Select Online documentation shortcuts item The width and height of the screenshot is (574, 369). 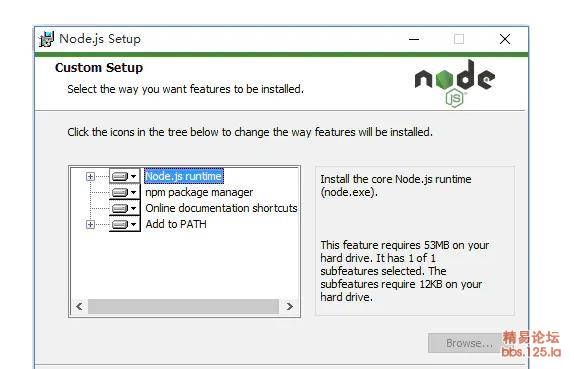point(221,208)
